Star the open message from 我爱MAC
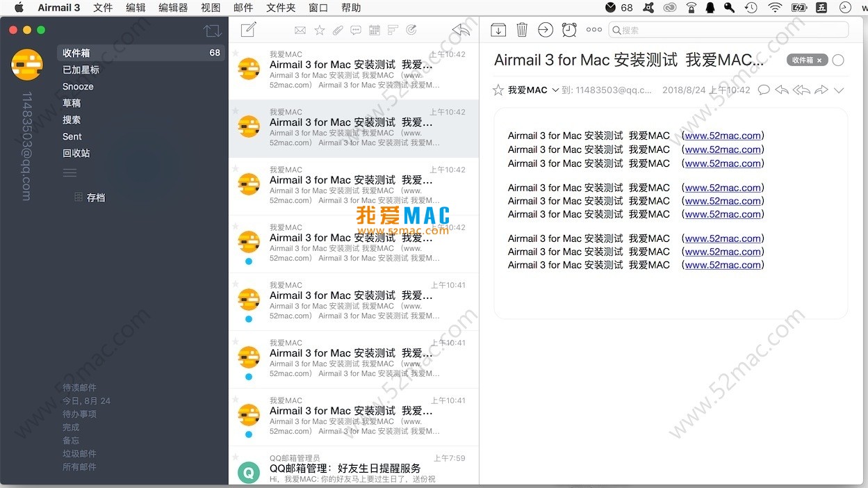Image resolution: width=868 pixels, height=488 pixels. (498, 90)
